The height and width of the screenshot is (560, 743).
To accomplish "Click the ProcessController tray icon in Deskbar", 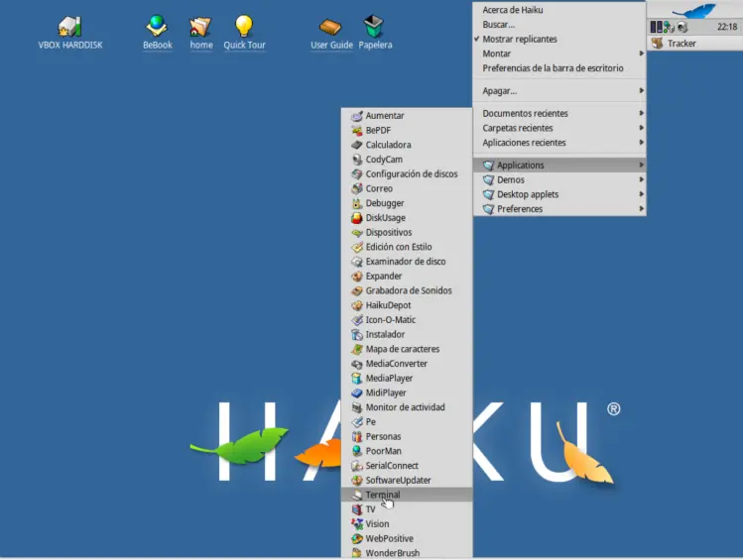I will (657, 27).
